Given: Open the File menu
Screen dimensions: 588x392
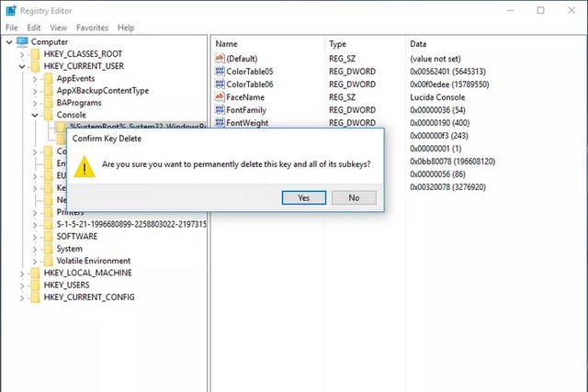Looking at the screenshot, I should tap(12, 28).
